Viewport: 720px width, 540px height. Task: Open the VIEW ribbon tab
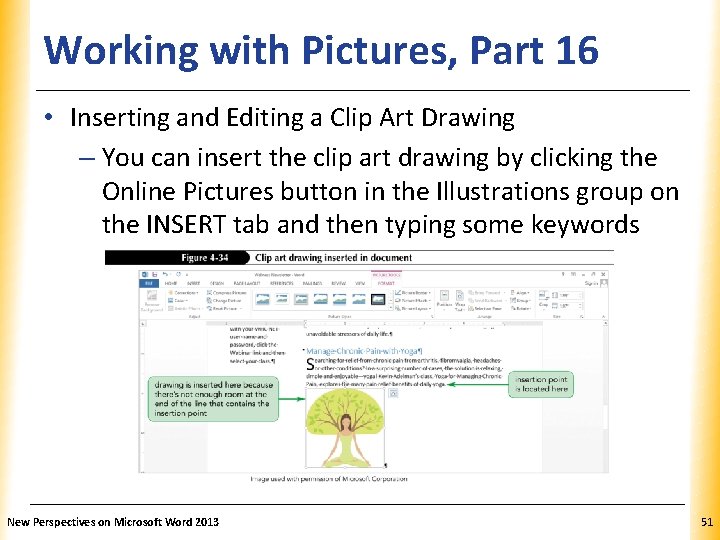(x=360, y=283)
